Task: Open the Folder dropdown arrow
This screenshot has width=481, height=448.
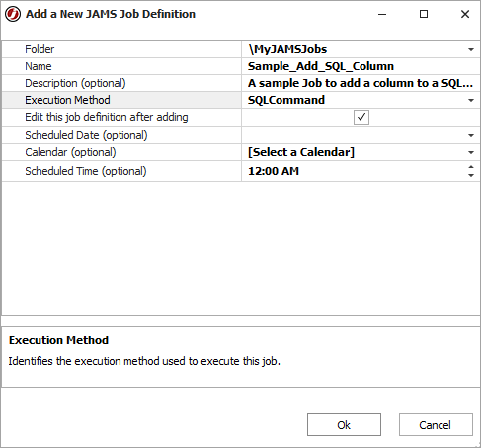Action: click(x=471, y=49)
